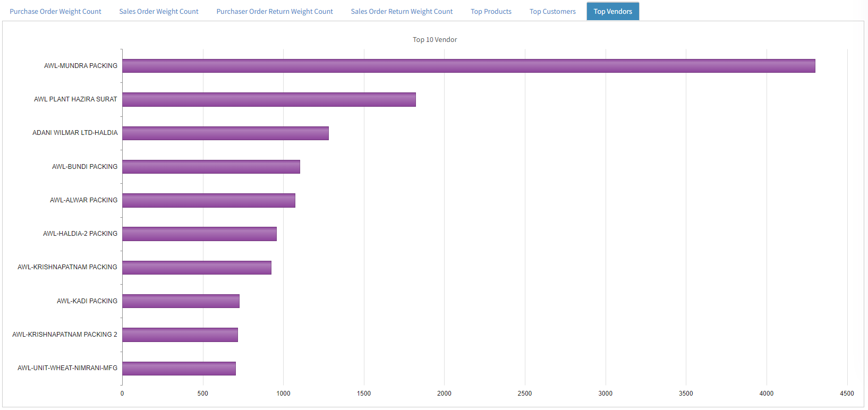Click the AWL-KRISHNAPATNAM PACKING 2 bar

pyautogui.click(x=180, y=335)
